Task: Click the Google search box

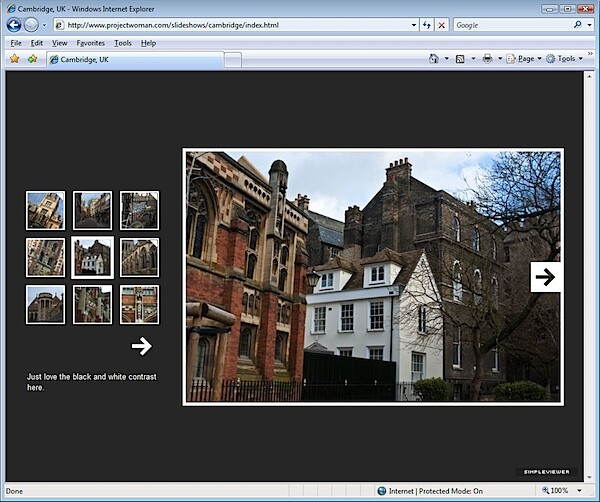Action: (513, 25)
